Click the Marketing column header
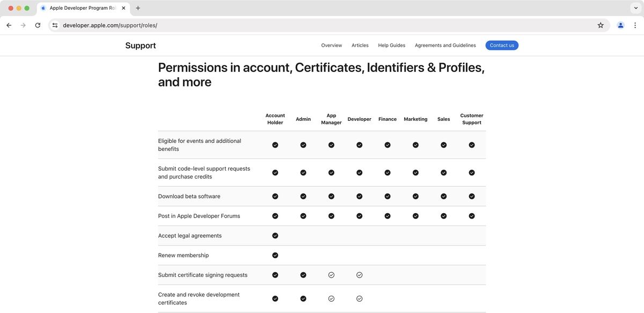Screen dimensions: 644x313 point(415,119)
